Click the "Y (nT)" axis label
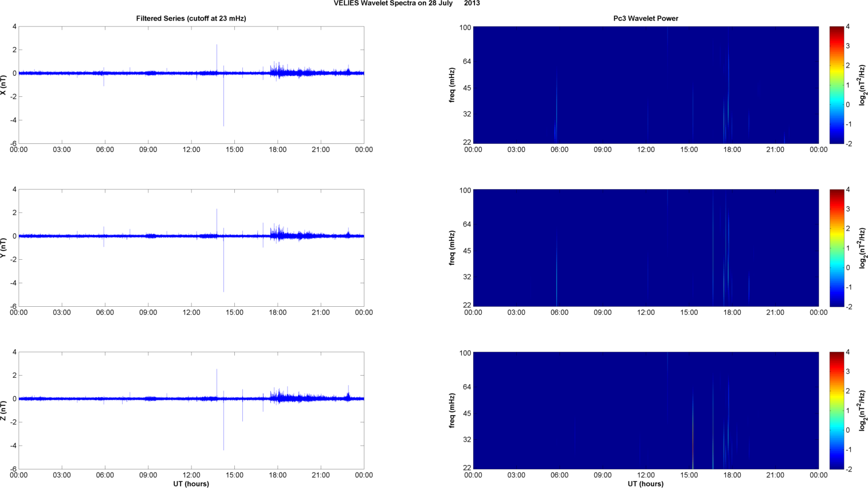The width and height of the screenshot is (868, 488). pyautogui.click(x=4, y=248)
